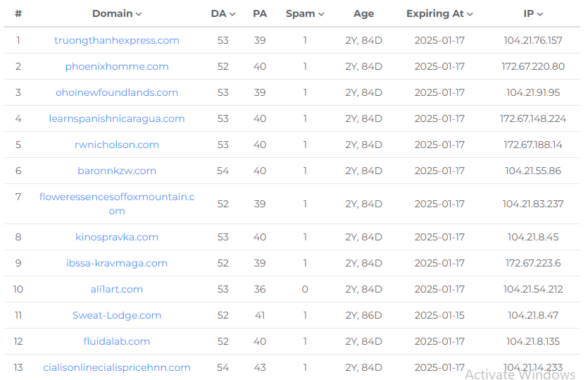Click the rwnicholson.com domain
The image size is (588, 380).
[x=117, y=145]
